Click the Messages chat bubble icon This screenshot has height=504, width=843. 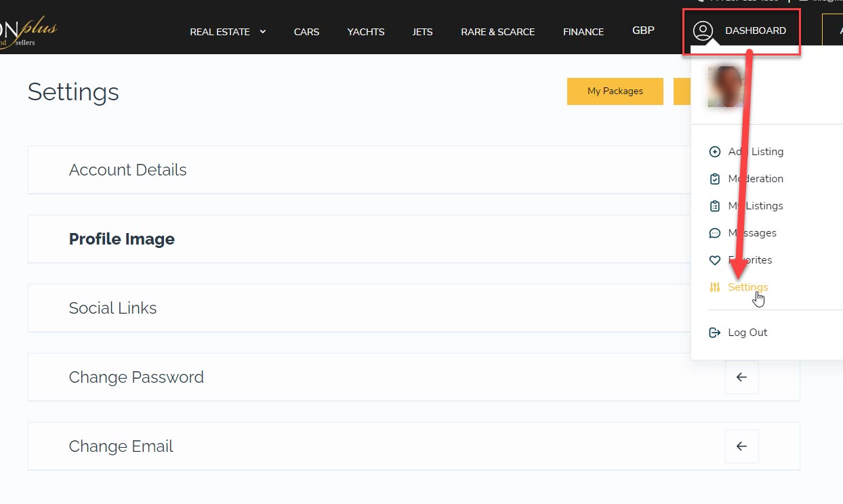click(714, 233)
